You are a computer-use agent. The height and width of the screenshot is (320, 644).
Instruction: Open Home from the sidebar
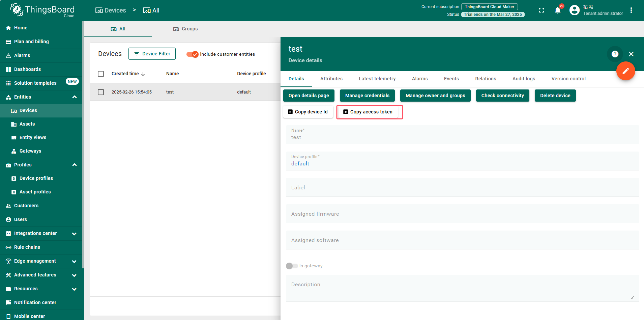[41, 28]
